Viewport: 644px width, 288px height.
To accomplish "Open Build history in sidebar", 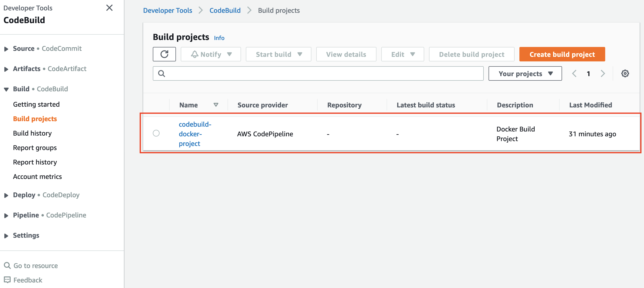I will pos(32,133).
